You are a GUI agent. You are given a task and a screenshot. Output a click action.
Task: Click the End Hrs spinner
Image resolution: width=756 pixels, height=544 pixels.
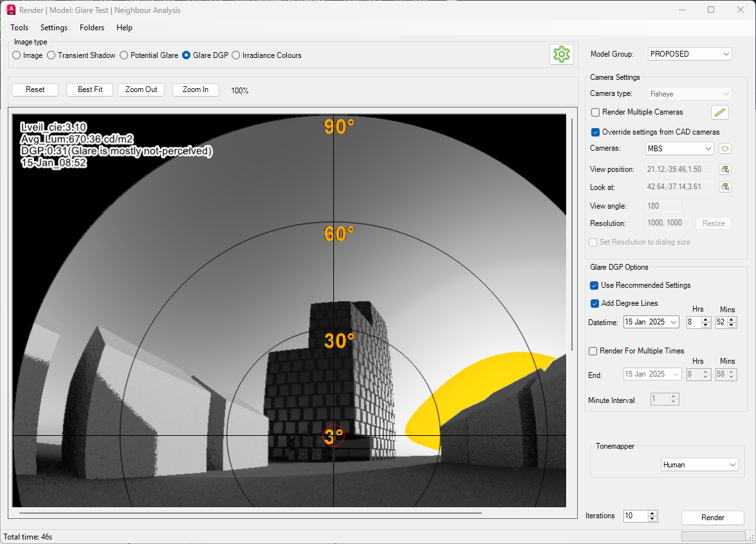click(x=699, y=374)
